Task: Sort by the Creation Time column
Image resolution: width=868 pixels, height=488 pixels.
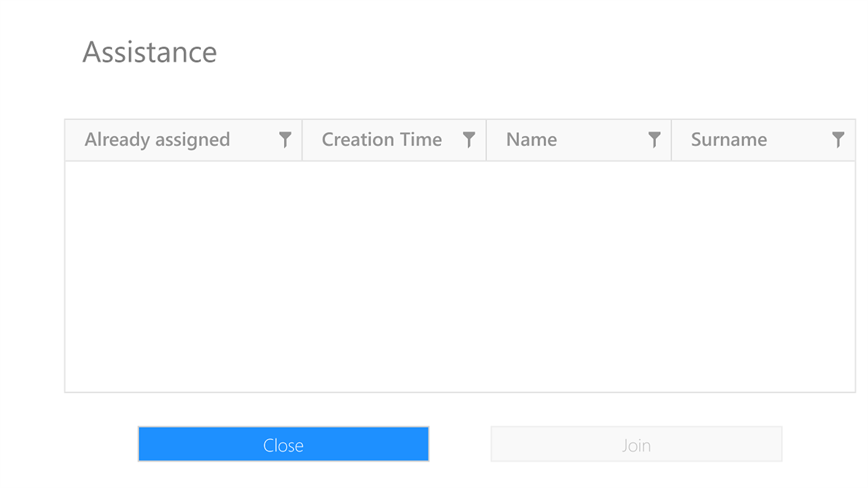Action: pos(382,140)
